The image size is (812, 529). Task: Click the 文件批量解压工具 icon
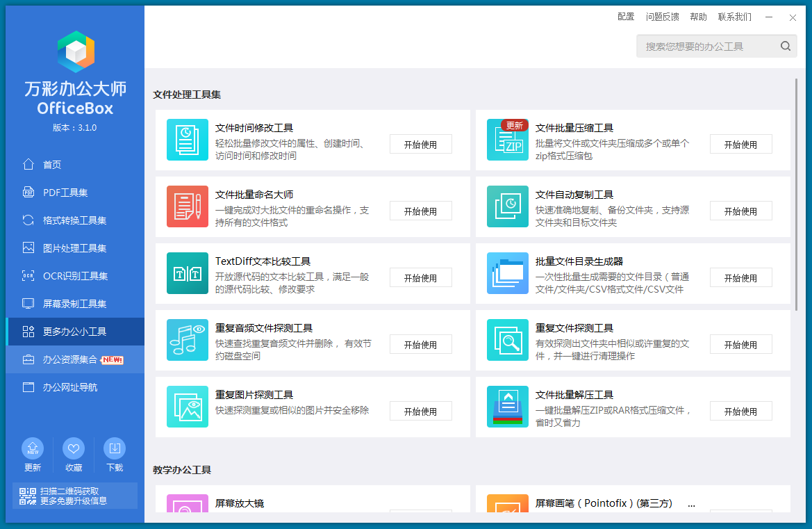[x=507, y=407]
